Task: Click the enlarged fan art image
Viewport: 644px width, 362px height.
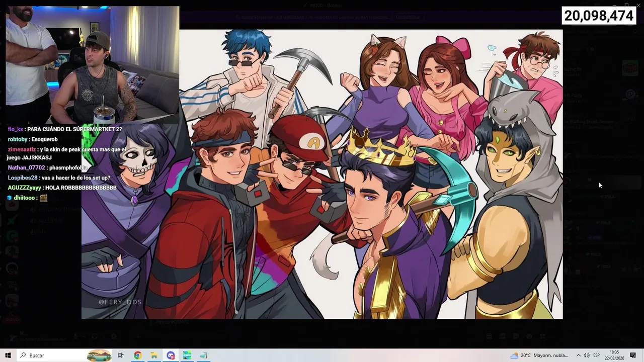Action: 322,174
